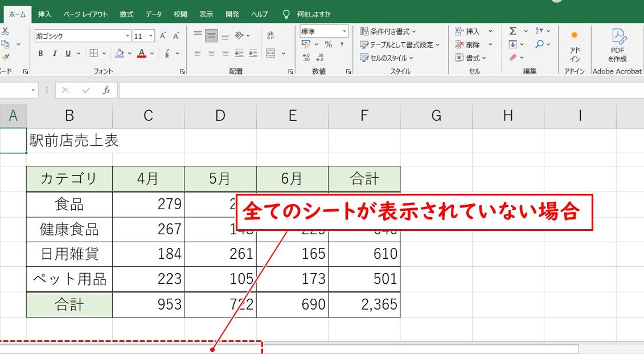Apply the percent style

click(x=328, y=44)
